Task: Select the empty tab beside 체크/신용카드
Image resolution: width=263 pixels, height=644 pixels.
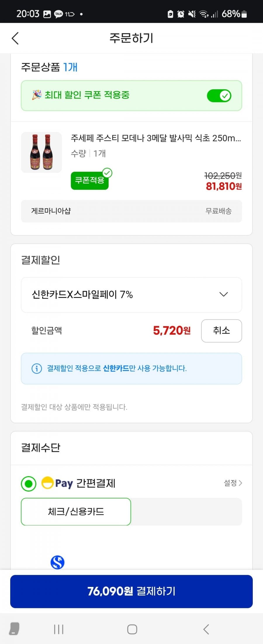Action: pyautogui.click(x=186, y=512)
